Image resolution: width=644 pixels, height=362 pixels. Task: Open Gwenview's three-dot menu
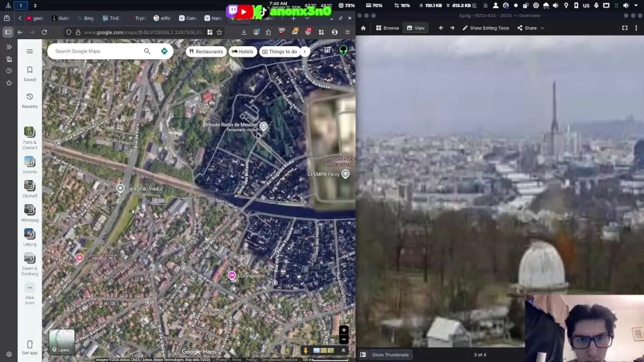[x=637, y=28]
